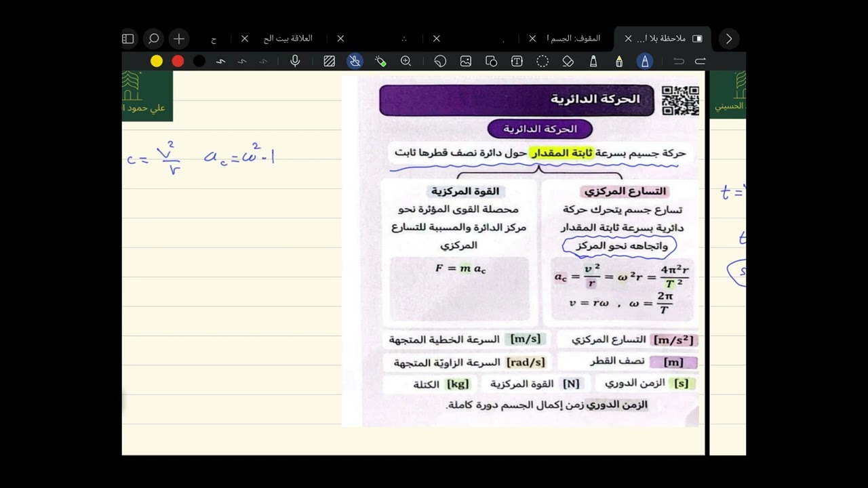Switch to the ':.' tab
The width and height of the screenshot is (868, 488).
point(405,39)
